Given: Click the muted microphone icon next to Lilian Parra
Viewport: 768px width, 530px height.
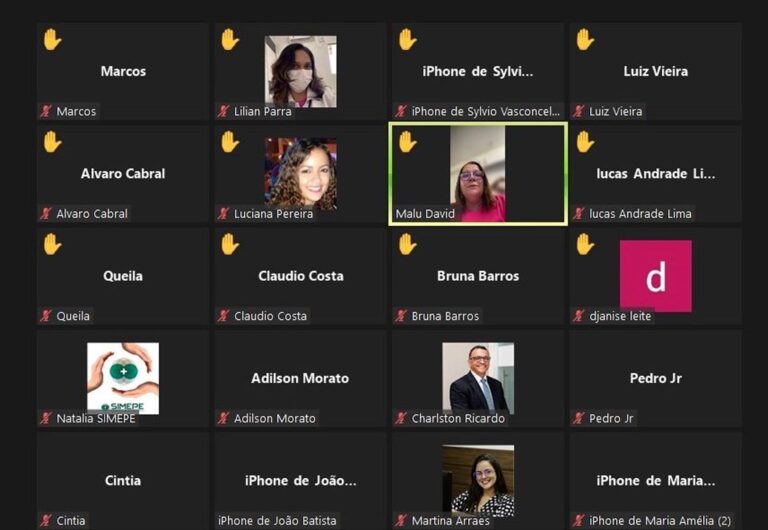Looking at the screenshot, I should tap(223, 111).
